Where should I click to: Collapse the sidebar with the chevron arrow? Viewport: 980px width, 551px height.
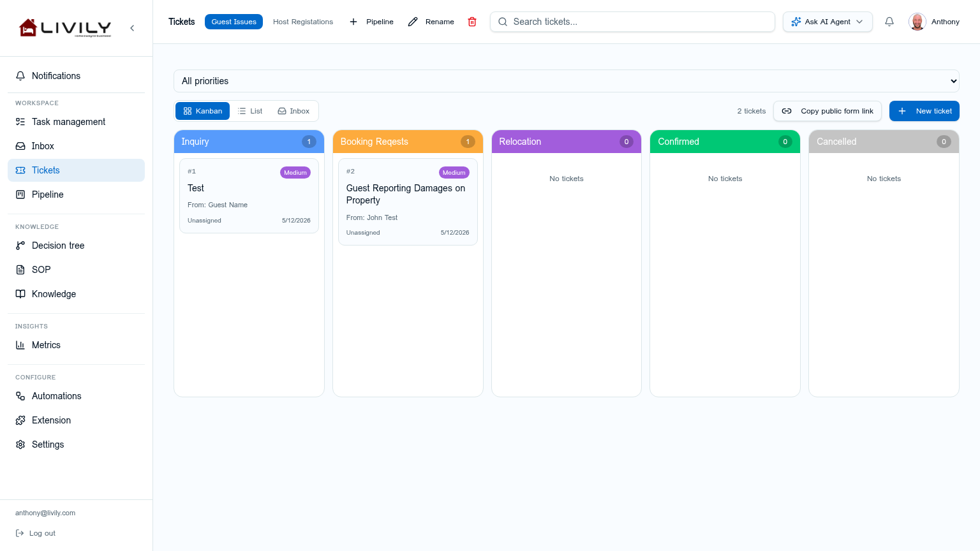(132, 28)
